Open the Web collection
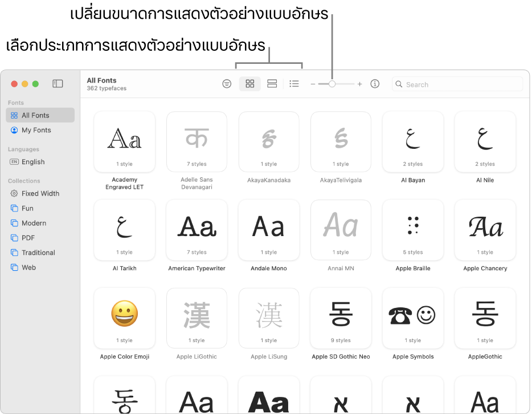 pos(40,267)
